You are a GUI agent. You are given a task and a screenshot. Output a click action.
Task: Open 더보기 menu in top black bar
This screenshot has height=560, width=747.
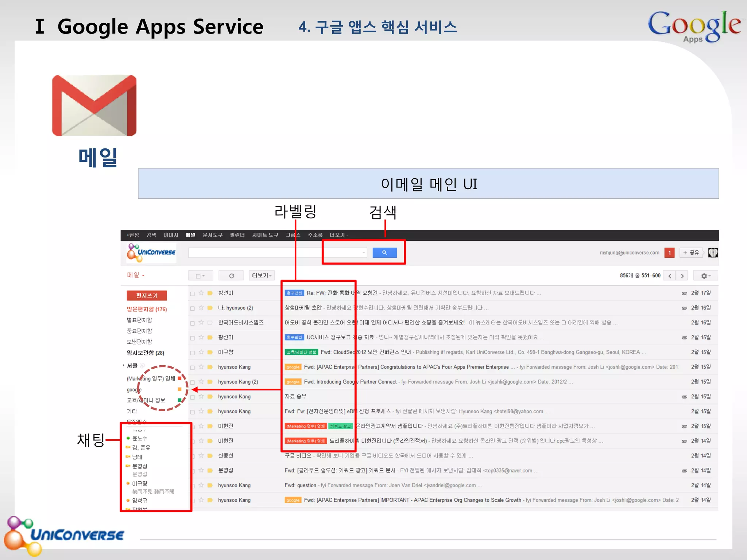338,235
